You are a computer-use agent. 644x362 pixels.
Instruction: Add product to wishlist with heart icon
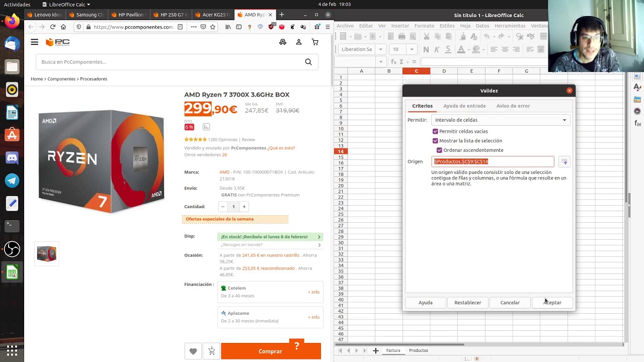pyautogui.click(x=193, y=351)
